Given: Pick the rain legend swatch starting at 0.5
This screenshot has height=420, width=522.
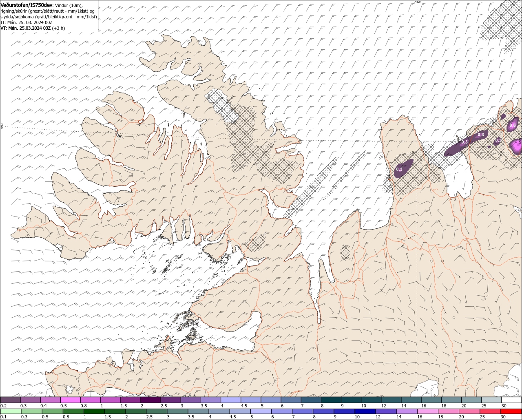Looking at the screenshot, I should 52,411.
